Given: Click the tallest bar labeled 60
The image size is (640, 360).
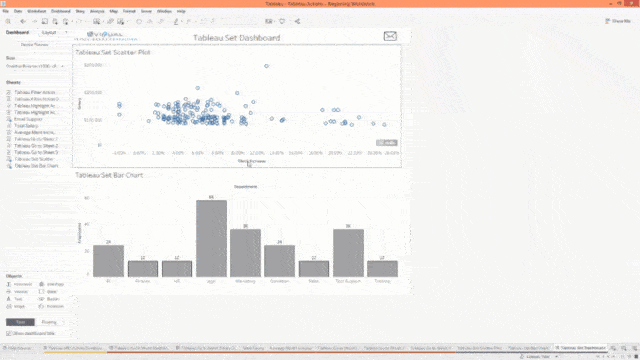Looking at the screenshot, I should click(x=211, y=238).
